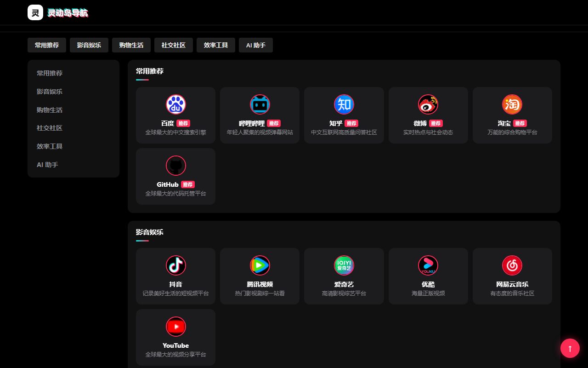Open the 哔哩哔哩 TV icon
The height and width of the screenshot is (368, 588).
(x=260, y=104)
